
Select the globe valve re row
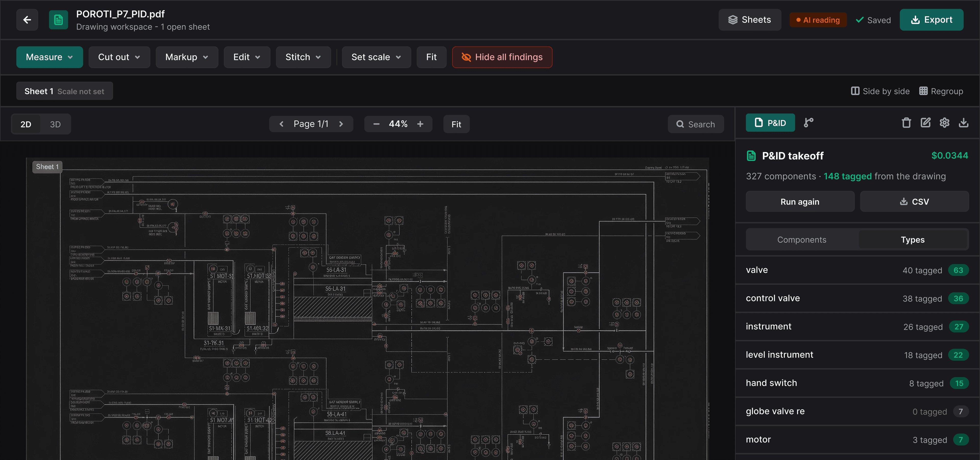coord(857,411)
